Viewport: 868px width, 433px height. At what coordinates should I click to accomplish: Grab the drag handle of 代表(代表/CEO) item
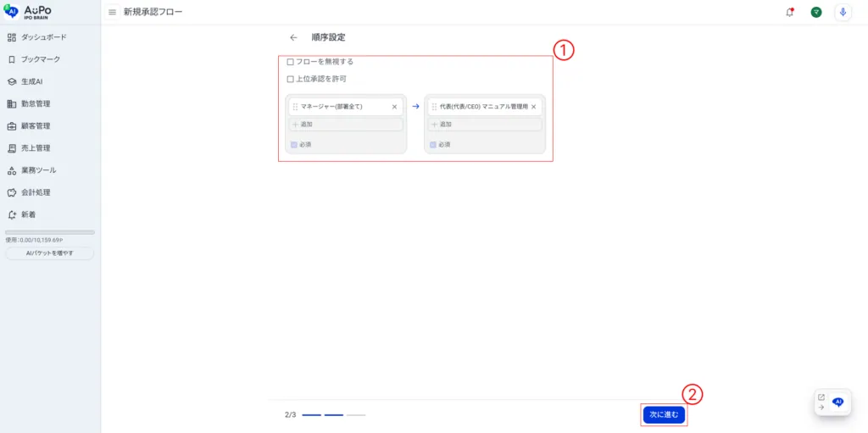434,107
